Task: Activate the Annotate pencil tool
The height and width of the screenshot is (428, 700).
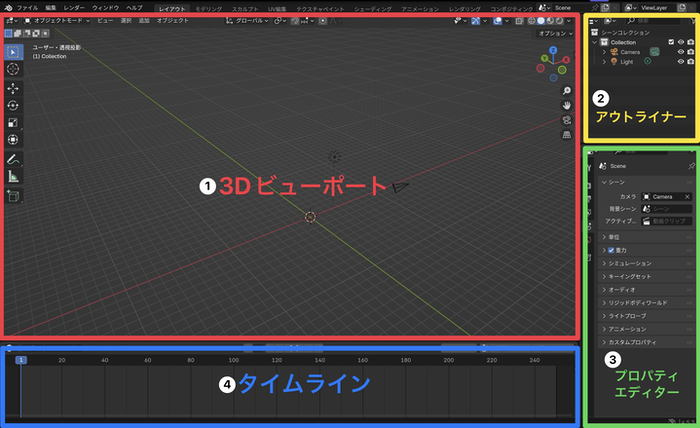Action: point(12,158)
